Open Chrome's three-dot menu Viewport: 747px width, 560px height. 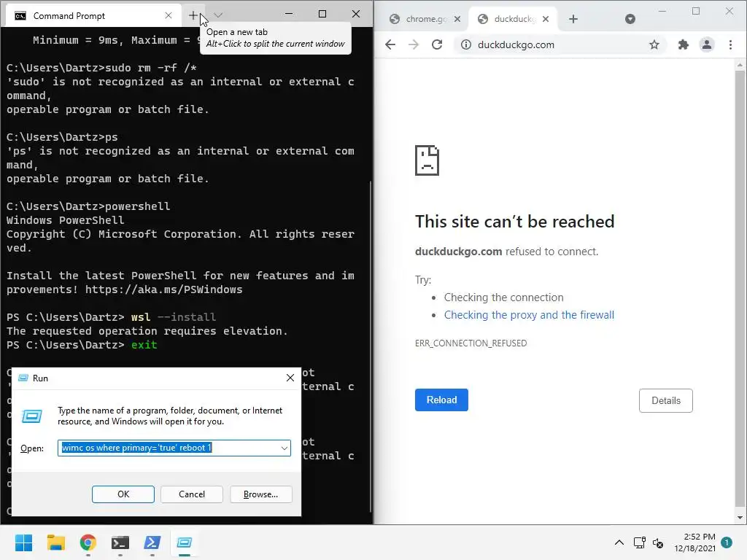coord(730,44)
